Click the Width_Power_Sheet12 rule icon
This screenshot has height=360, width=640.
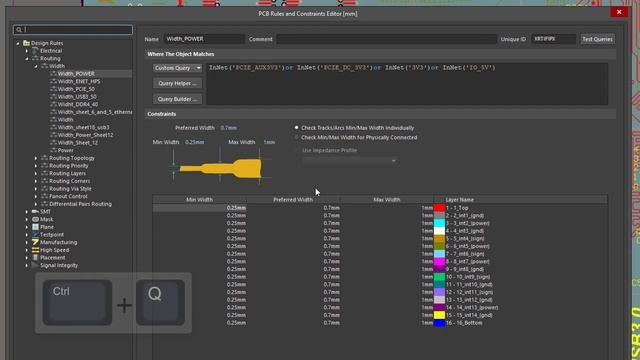pyautogui.click(x=53, y=135)
